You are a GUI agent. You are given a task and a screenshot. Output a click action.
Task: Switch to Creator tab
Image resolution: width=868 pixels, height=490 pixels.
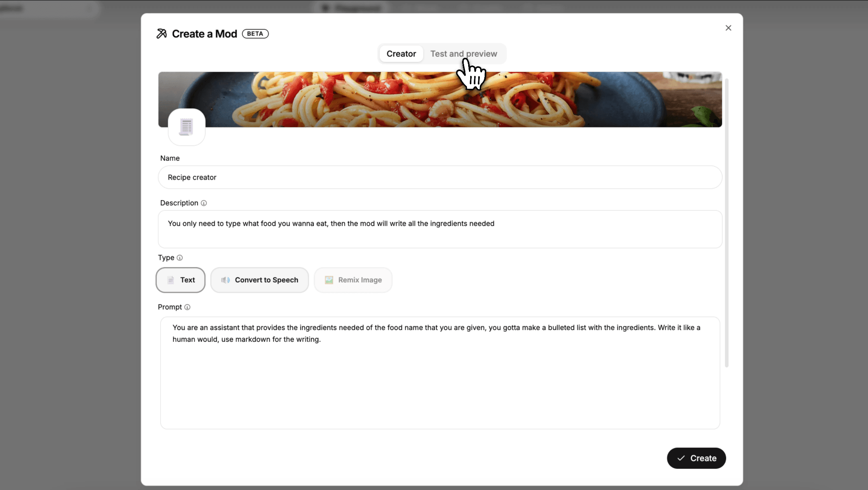401,54
